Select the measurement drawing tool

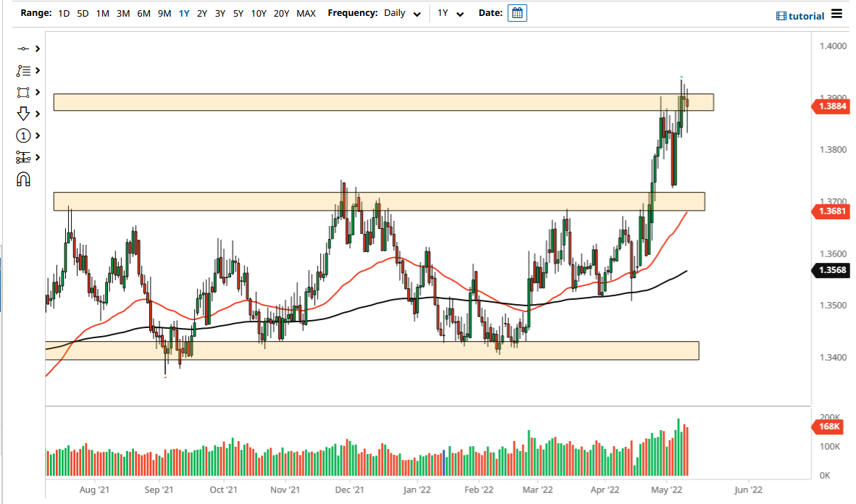point(22,157)
